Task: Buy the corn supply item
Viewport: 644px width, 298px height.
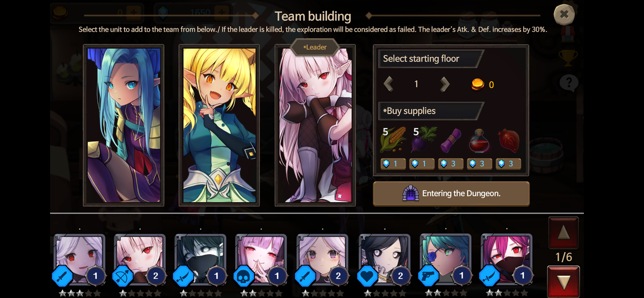Action: 393,148
